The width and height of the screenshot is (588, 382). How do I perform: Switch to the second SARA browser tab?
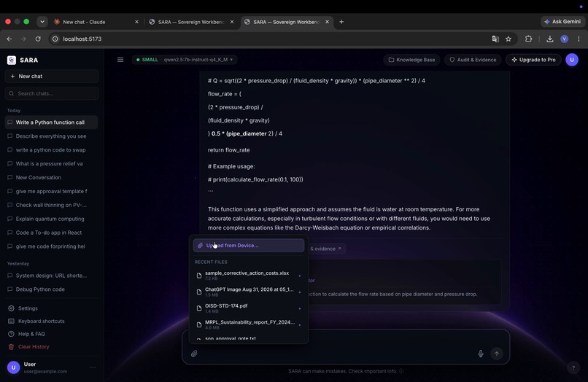[x=191, y=22]
